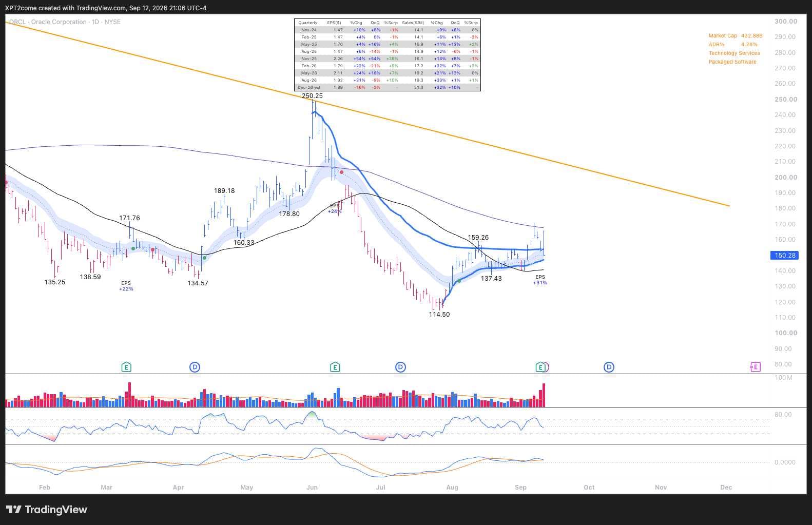The image size is (812, 525).
Task: Click Jun on the time axis
Action: click(312, 488)
